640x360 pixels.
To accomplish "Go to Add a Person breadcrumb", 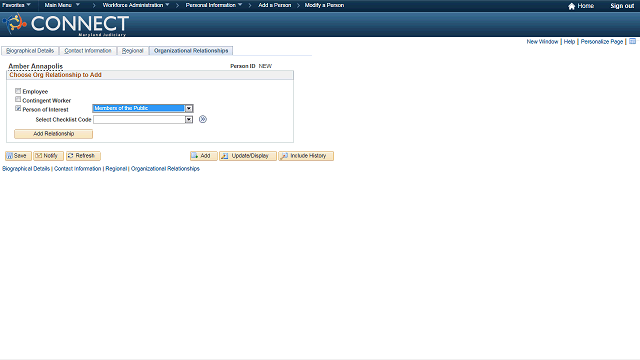I will point(275,5).
